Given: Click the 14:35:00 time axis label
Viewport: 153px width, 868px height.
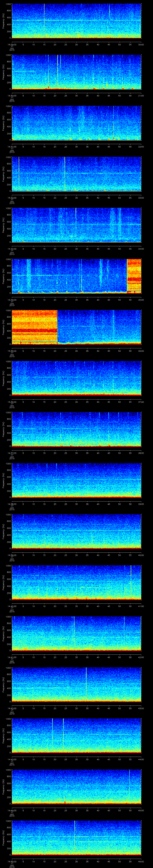Looking at the screenshot, I should (12, 351).
